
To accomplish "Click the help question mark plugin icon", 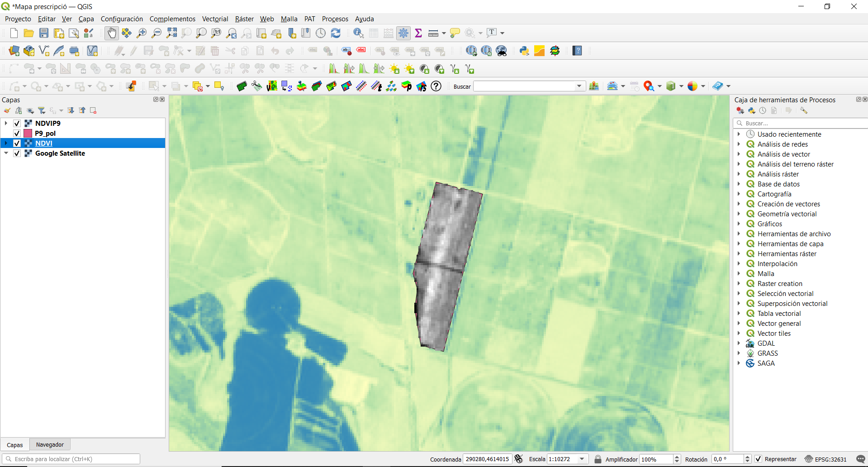I will coord(436,86).
